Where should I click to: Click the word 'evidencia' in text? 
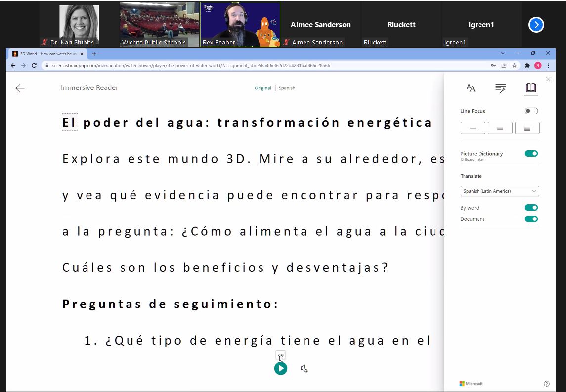click(182, 195)
